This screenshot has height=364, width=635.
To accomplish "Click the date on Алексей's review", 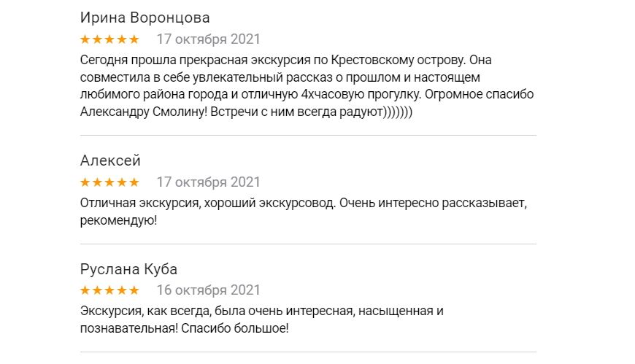I will click(x=208, y=182).
